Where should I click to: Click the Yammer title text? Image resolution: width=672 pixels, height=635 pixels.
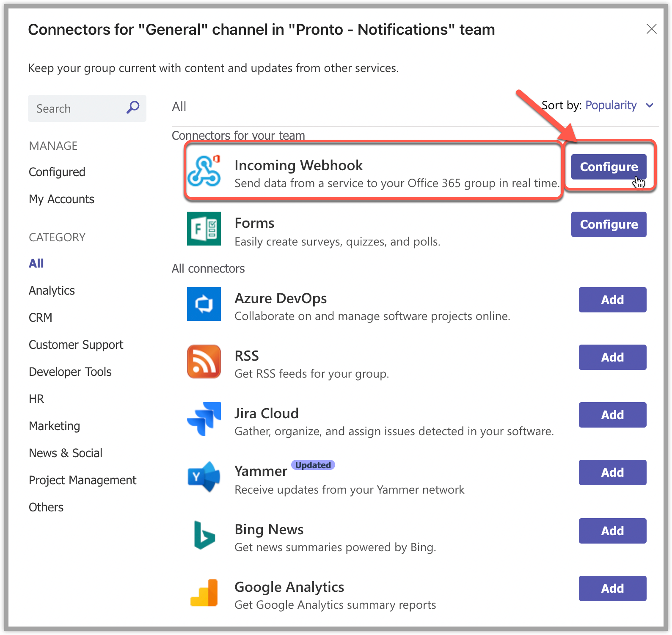pos(261,471)
